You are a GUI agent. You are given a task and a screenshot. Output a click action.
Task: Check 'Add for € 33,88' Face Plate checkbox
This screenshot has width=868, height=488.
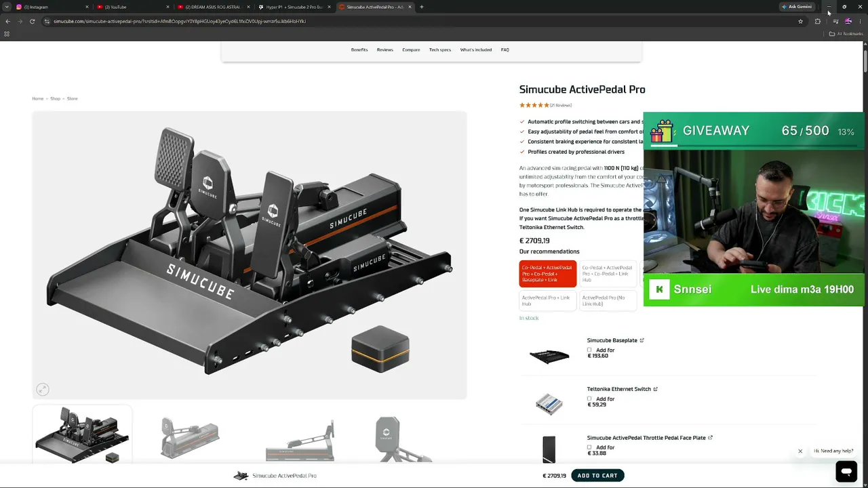pyautogui.click(x=589, y=448)
